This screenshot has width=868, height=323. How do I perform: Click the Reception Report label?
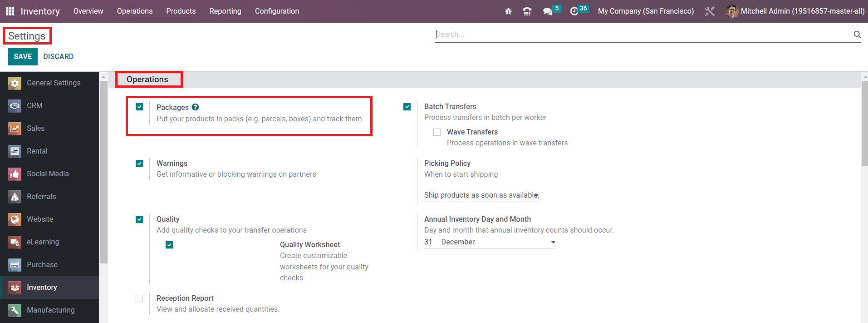tap(185, 298)
